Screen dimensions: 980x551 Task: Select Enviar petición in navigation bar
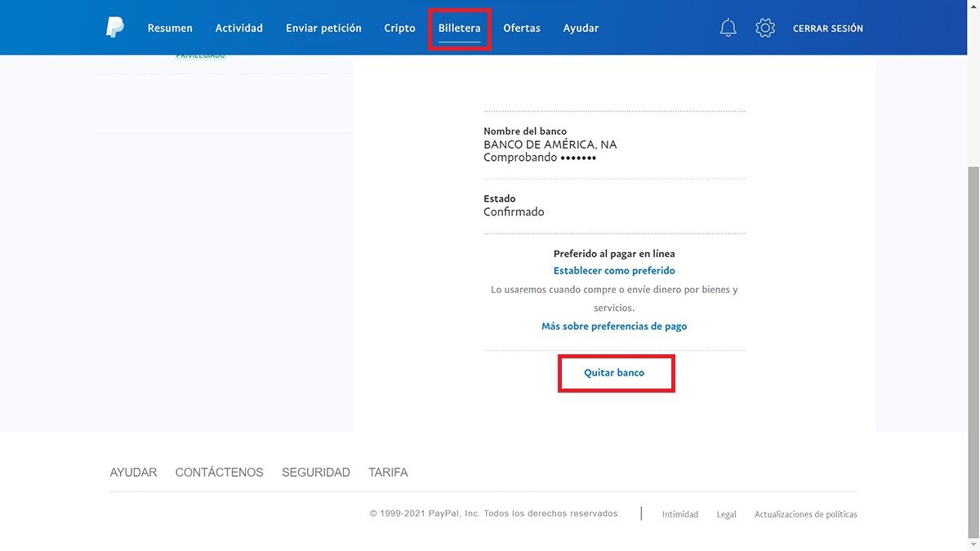pyautogui.click(x=323, y=28)
